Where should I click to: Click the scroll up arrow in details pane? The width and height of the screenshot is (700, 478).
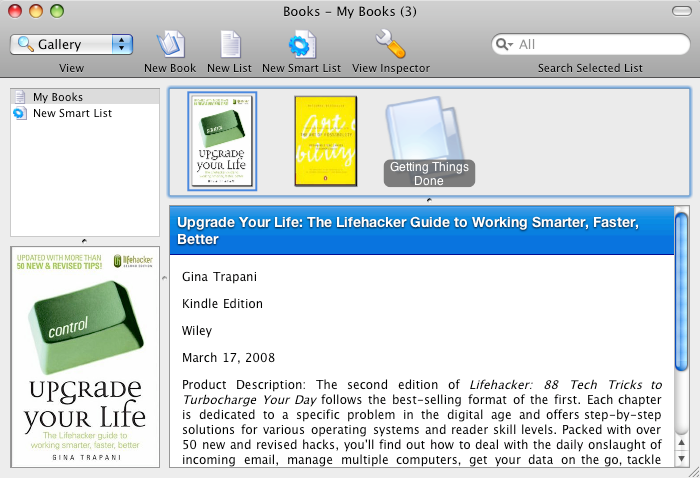681,443
